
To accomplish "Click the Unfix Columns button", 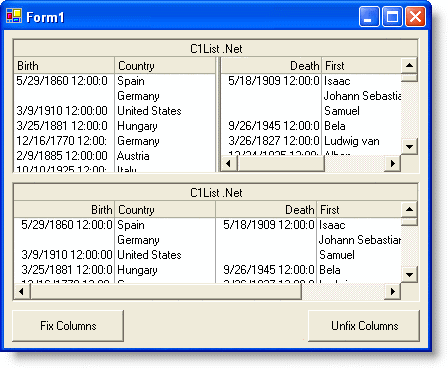I will click(x=364, y=326).
